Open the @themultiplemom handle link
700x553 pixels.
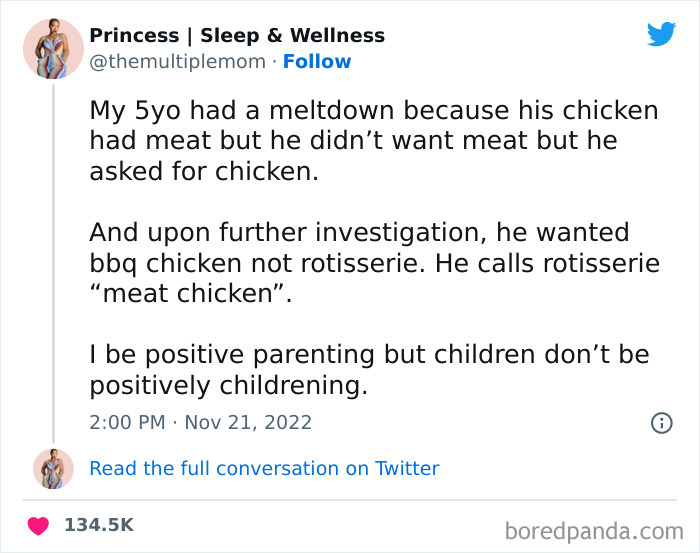178,62
